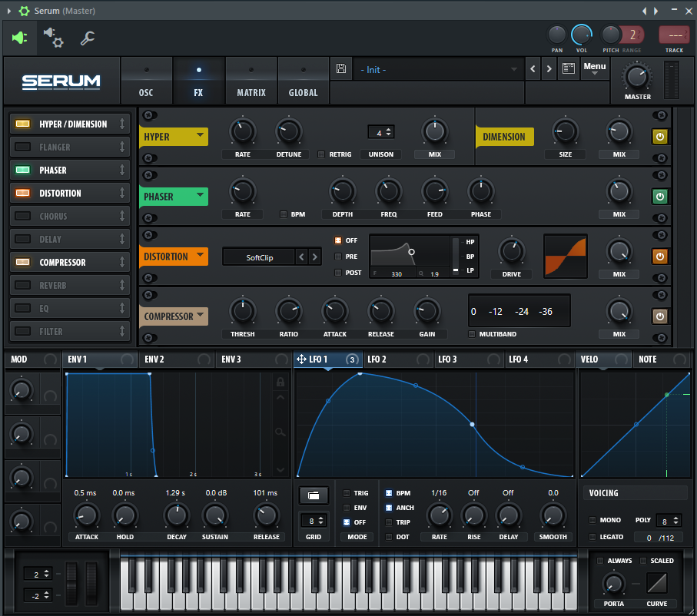
Task: Click the LFO 1 drag-assign cross icon
Action: [x=301, y=359]
